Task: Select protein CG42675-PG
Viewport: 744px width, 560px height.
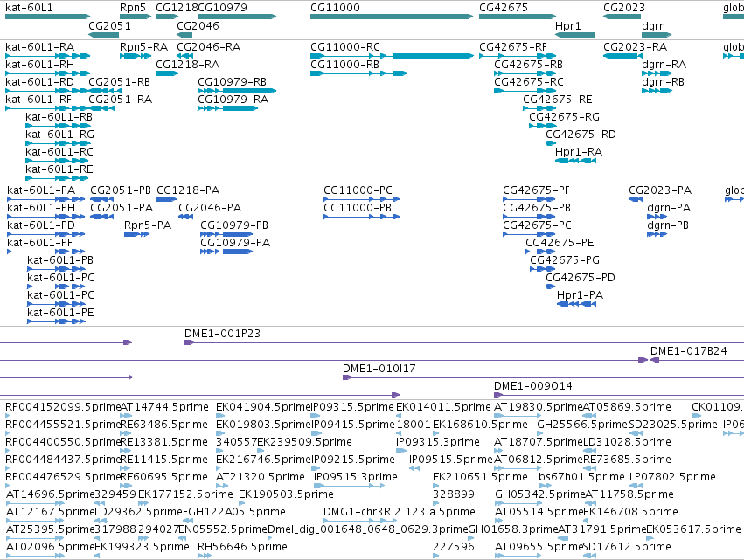Action: tap(542, 269)
